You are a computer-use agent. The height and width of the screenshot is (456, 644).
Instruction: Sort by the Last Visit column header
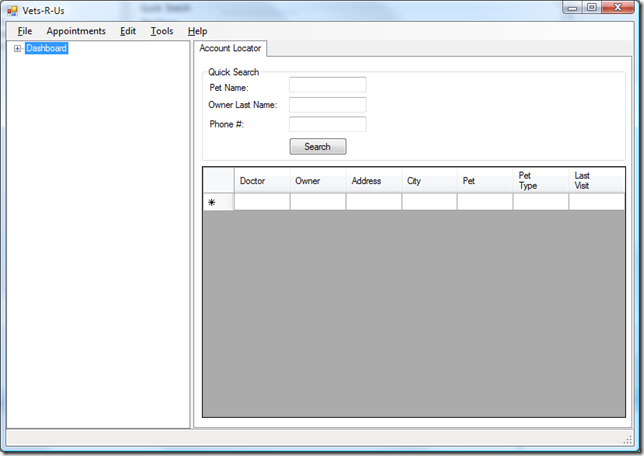597,180
